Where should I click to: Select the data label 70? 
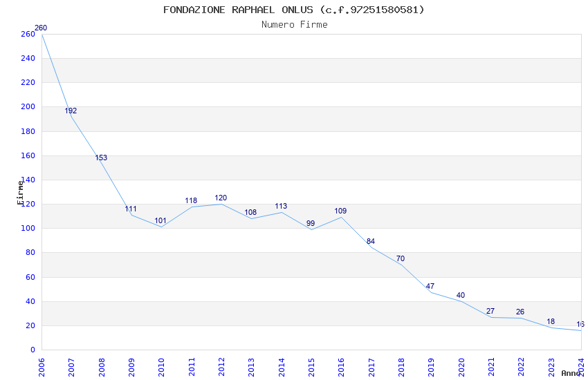click(401, 258)
